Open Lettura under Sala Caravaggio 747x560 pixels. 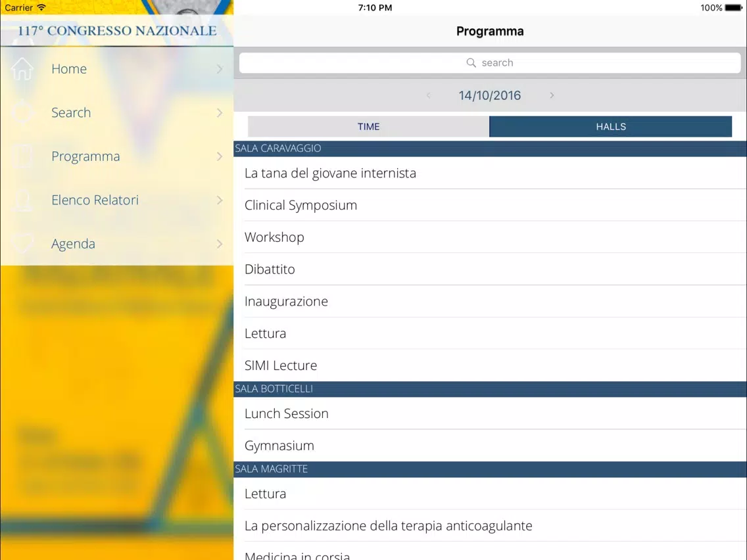click(x=491, y=333)
